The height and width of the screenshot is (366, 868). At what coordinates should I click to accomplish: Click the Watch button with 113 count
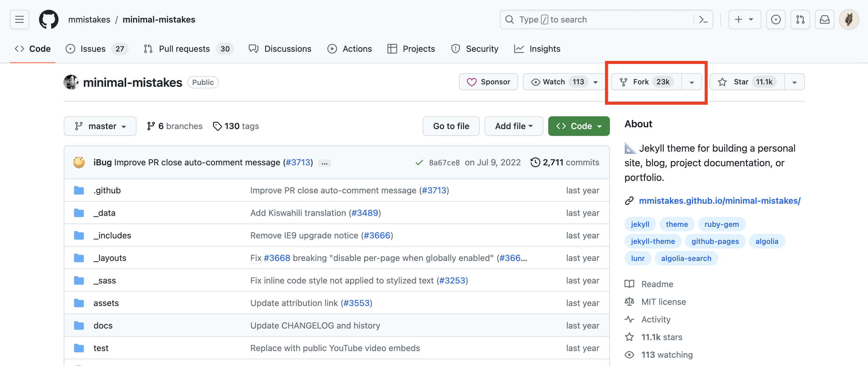point(564,82)
